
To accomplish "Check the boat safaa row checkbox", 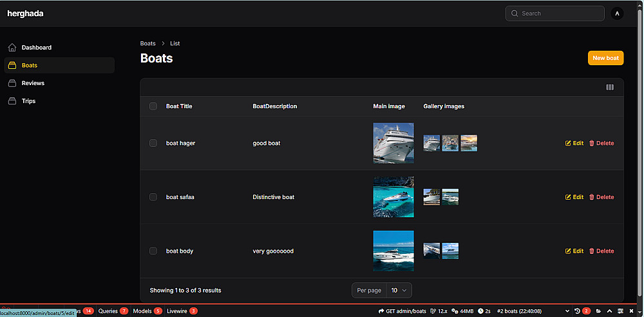I will [x=153, y=197].
